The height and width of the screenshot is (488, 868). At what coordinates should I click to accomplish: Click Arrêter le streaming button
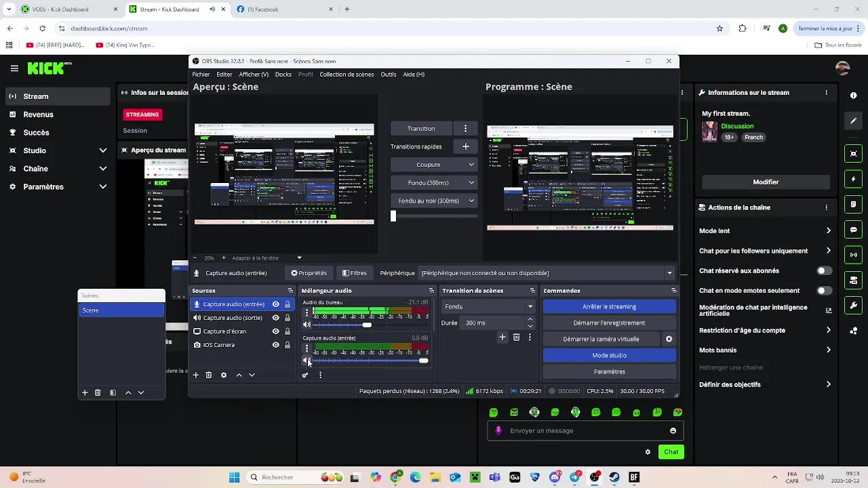610,306
